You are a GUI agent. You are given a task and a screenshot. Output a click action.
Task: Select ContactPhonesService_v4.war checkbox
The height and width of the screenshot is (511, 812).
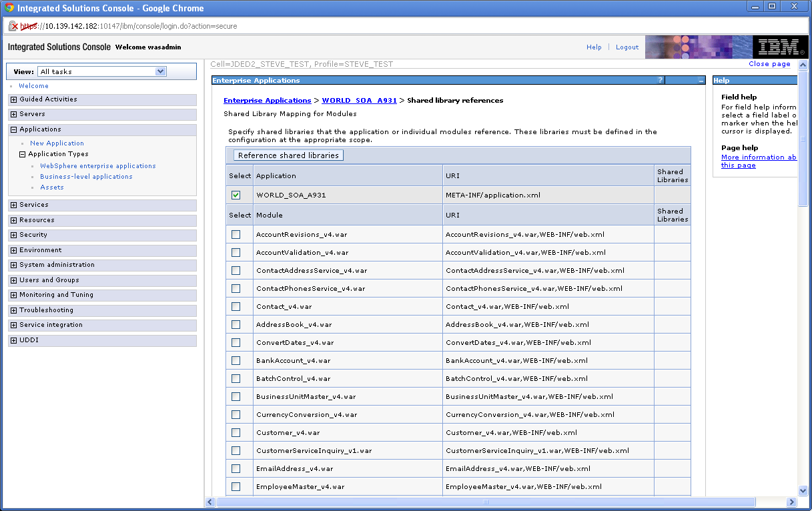click(x=236, y=289)
